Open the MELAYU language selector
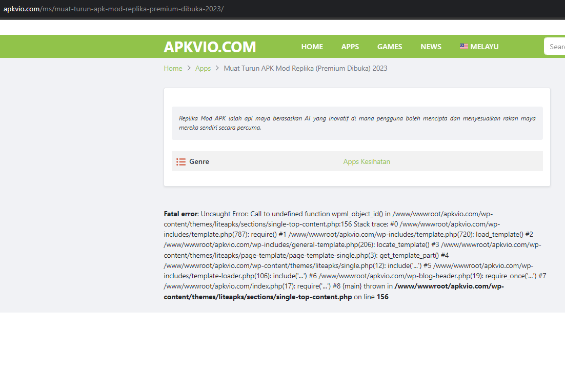The image size is (565, 392). click(x=479, y=47)
